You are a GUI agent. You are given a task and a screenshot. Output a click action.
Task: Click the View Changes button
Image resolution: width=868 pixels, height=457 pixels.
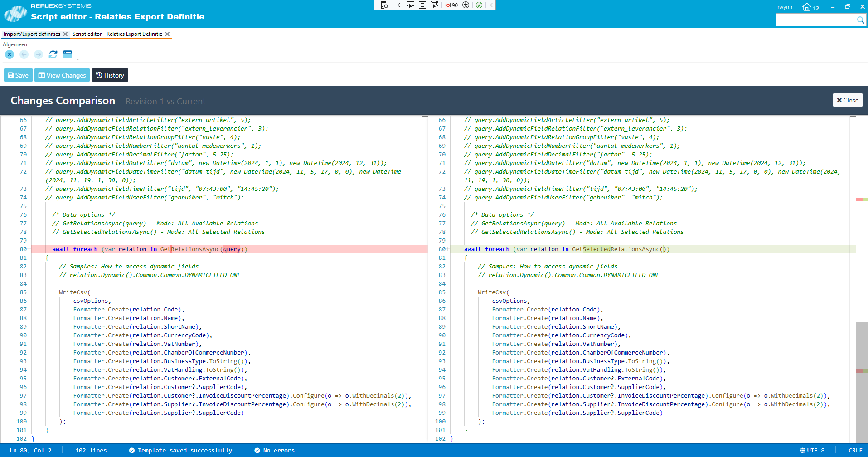click(x=62, y=75)
